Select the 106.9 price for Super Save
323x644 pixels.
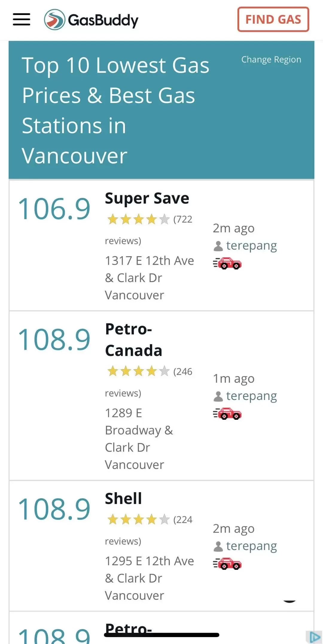(54, 208)
